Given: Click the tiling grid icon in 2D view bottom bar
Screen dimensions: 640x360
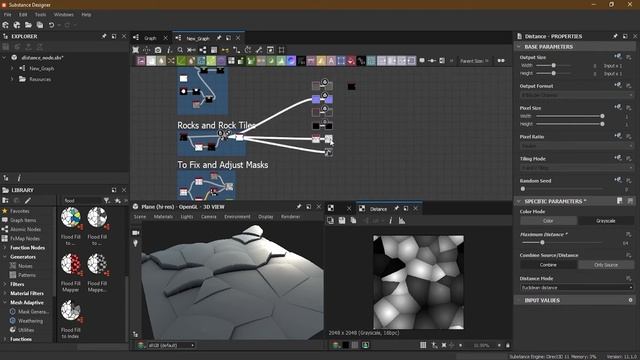Looking at the screenshot, I should click(423, 345).
